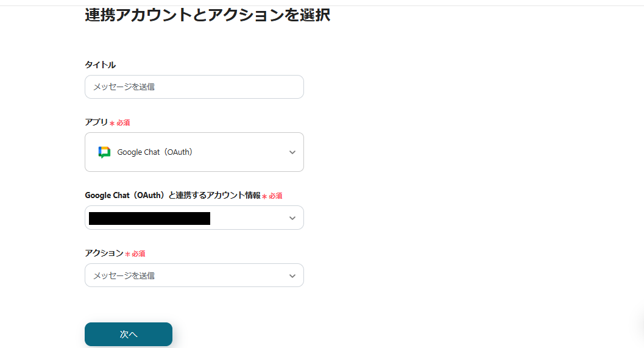Click the メッセージを送信 text in the action selector
Image resolution: width=644 pixels, height=348 pixels.
click(124, 275)
